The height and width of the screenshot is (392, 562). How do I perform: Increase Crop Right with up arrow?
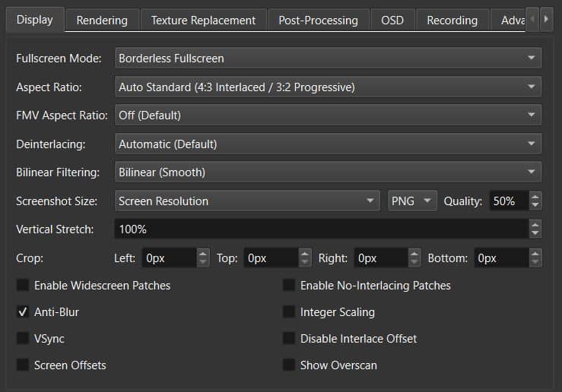414,254
